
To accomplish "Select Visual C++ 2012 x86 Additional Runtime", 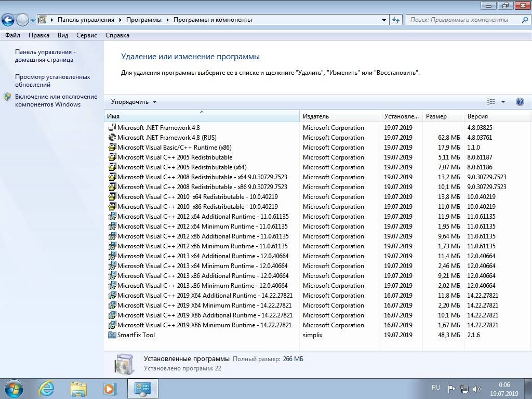I will point(203,236).
